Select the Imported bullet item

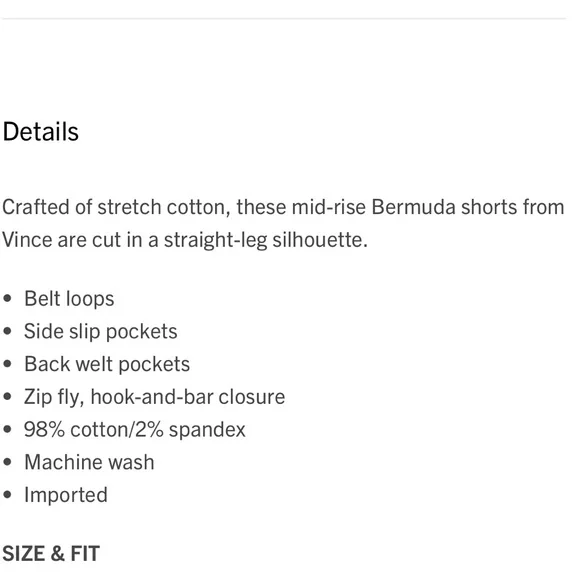tap(66, 495)
